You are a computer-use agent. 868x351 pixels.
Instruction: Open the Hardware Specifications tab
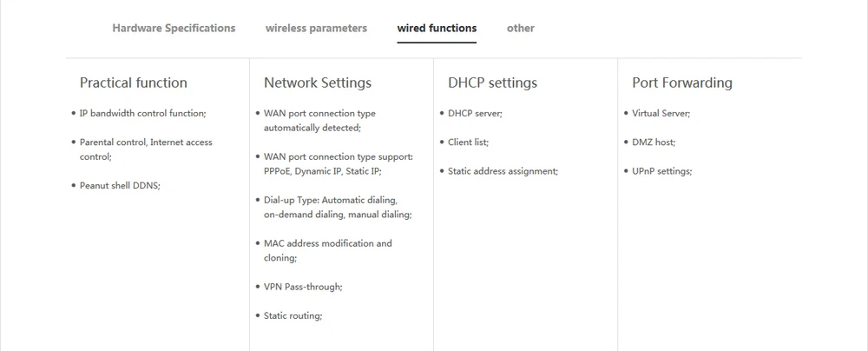pyautogui.click(x=174, y=29)
